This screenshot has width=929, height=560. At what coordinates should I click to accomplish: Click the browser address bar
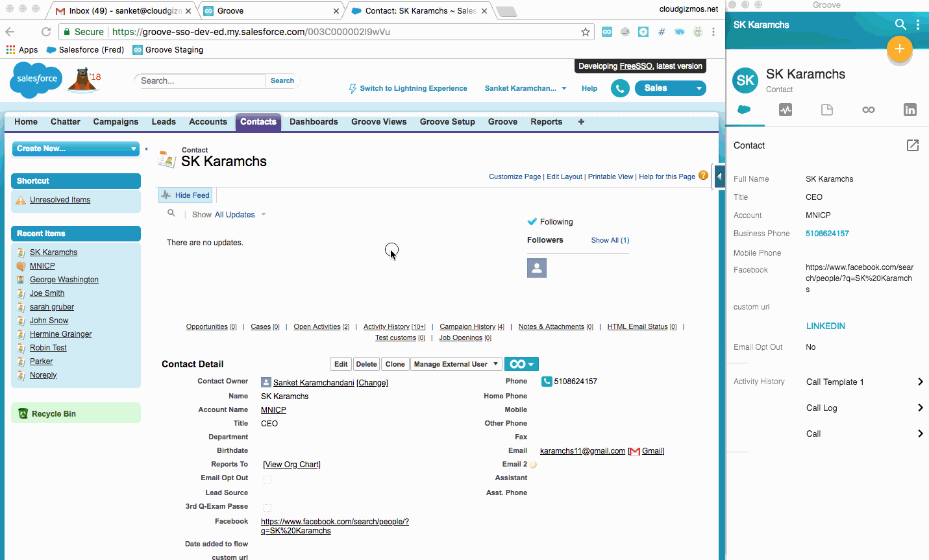pyautogui.click(x=327, y=32)
